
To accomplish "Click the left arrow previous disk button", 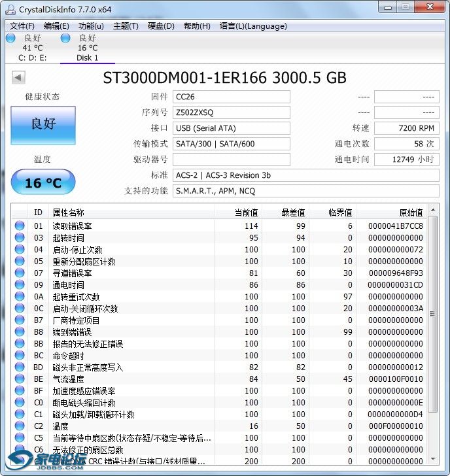I will (18, 78).
